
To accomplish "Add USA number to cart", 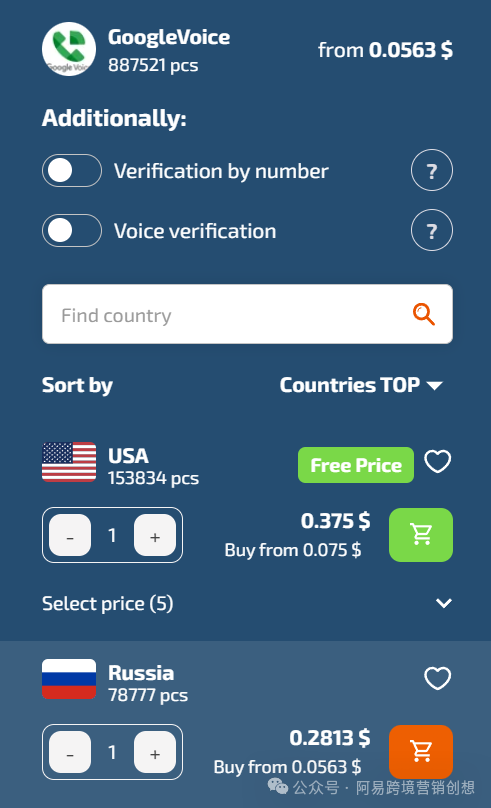I will [421, 535].
